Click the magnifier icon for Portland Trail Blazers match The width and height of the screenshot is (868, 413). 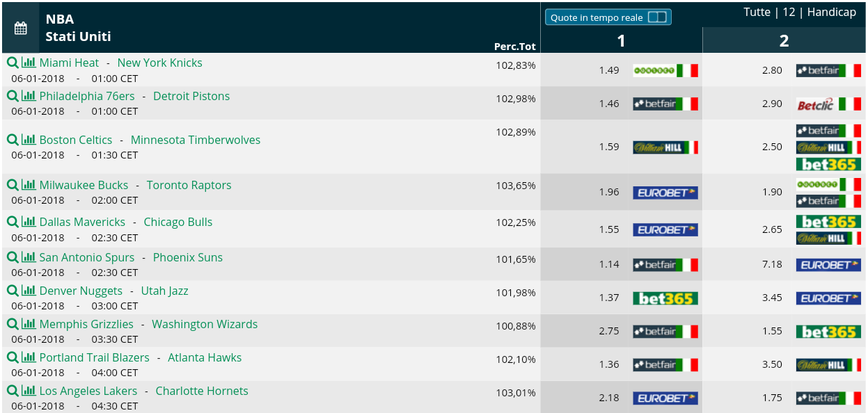(x=12, y=357)
